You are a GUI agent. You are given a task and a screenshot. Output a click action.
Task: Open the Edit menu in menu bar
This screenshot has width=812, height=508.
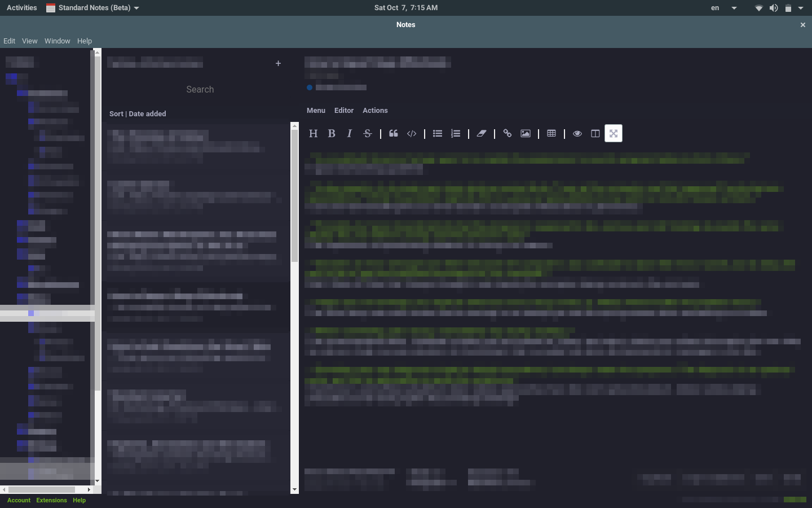(10, 41)
